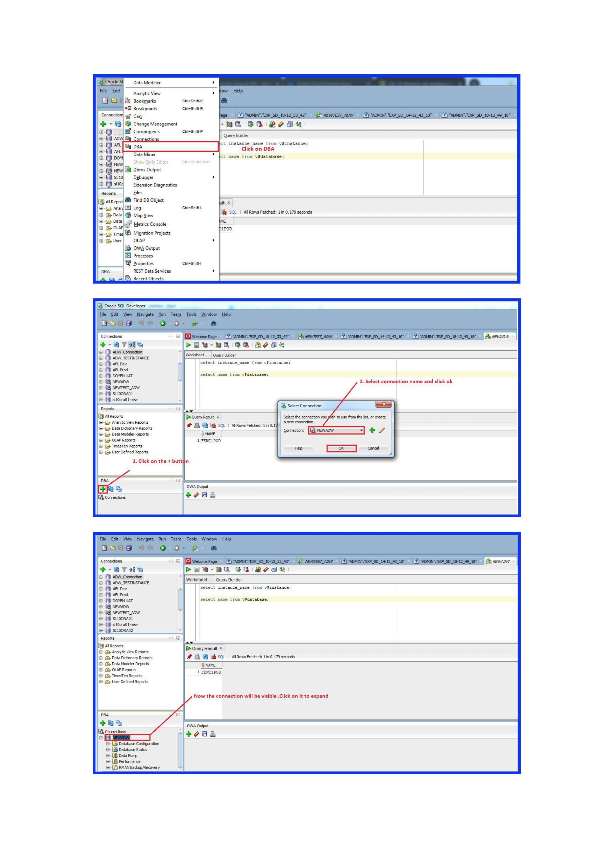614x868 pixels.
Task: Expand Database Configuration under NEWADW
Action: tap(108, 744)
